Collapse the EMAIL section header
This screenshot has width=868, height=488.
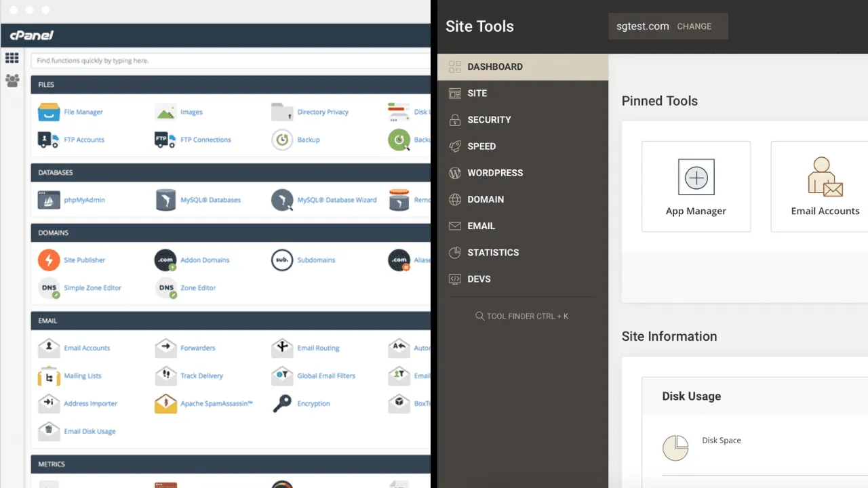231,321
